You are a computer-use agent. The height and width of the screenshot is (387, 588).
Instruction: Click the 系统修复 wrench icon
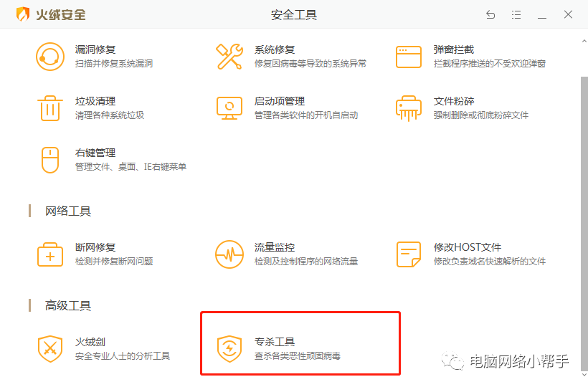pyautogui.click(x=229, y=57)
